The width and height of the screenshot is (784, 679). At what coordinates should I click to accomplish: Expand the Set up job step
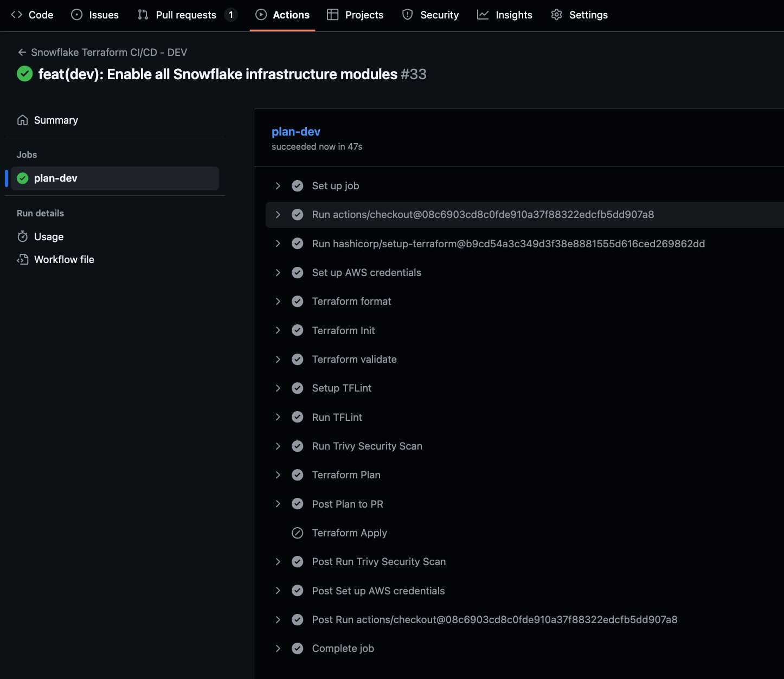click(278, 185)
